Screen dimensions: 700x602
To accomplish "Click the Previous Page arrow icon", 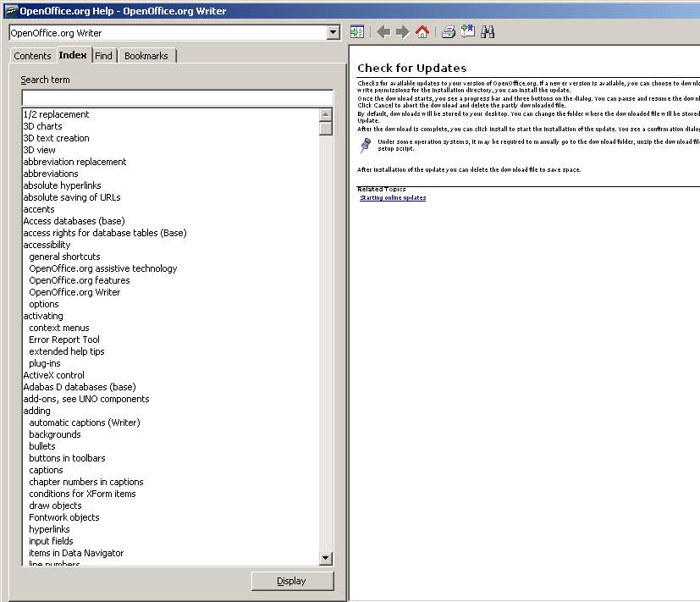I will point(383,32).
